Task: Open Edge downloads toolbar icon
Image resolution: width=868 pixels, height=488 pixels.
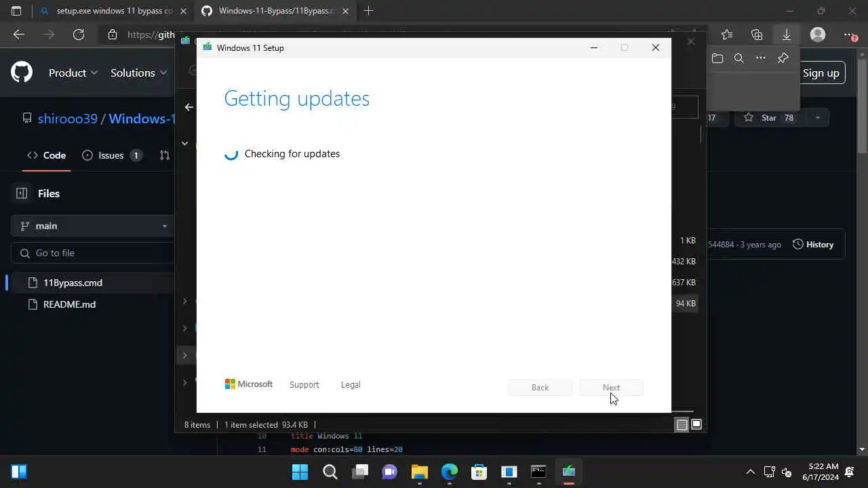Action: [x=787, y=35]
